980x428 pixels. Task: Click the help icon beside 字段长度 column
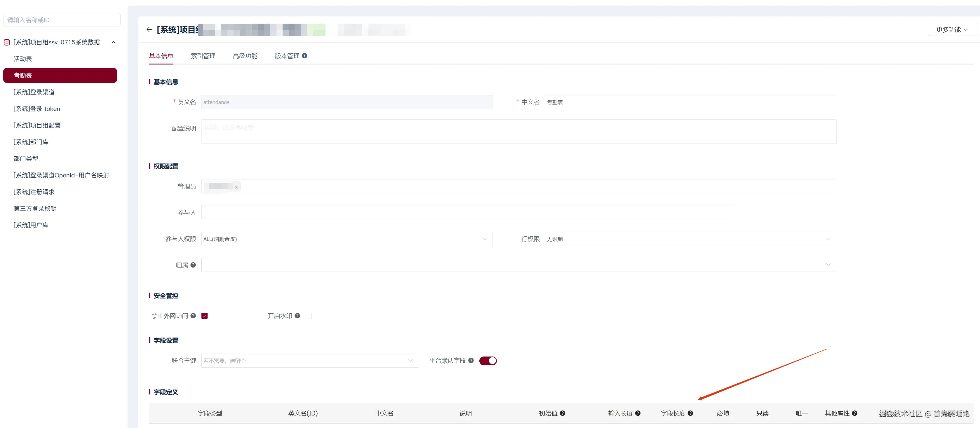click(x=690, y=413)
